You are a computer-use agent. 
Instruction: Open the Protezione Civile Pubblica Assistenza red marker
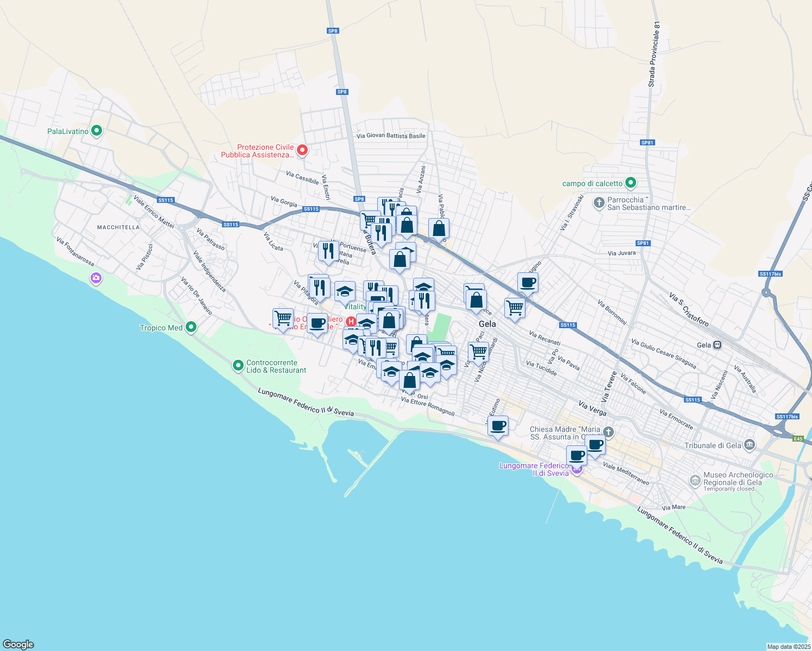302,150
